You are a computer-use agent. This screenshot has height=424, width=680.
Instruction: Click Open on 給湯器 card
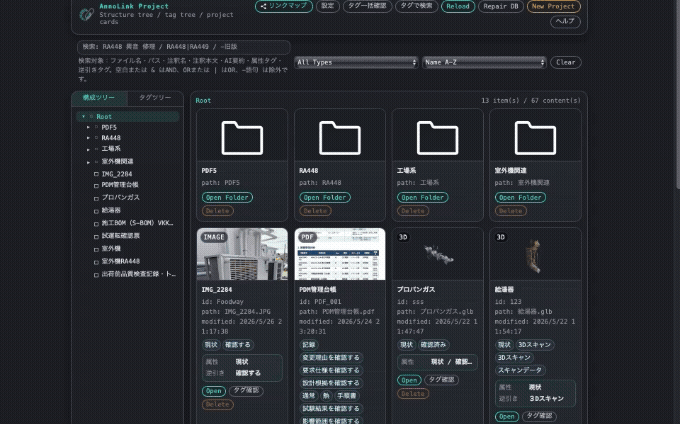(x=507, y=417)
